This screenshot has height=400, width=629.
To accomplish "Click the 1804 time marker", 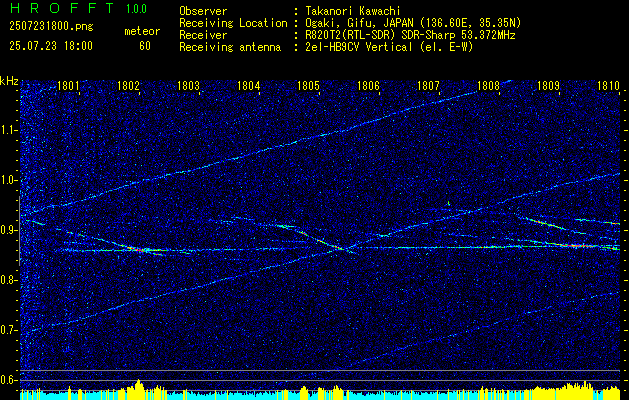I will [248, 85].
